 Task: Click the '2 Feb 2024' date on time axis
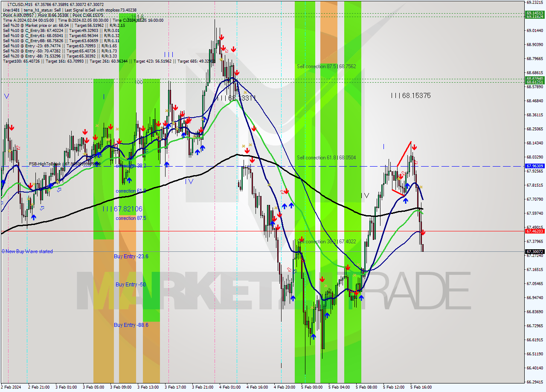coord(12,387)
